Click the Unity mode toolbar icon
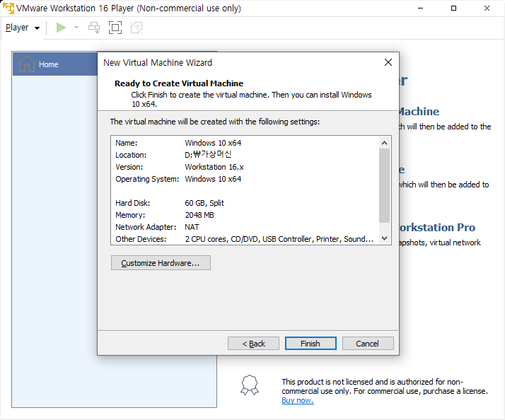Viewport: 505px width, 420px height. pyautogui.click(x=137, y=28)
